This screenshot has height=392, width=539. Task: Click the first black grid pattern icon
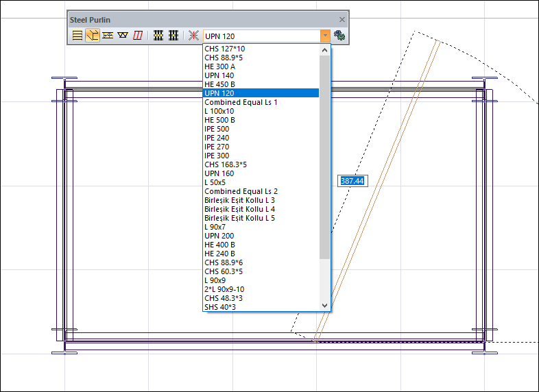click(x=158, y=35)
